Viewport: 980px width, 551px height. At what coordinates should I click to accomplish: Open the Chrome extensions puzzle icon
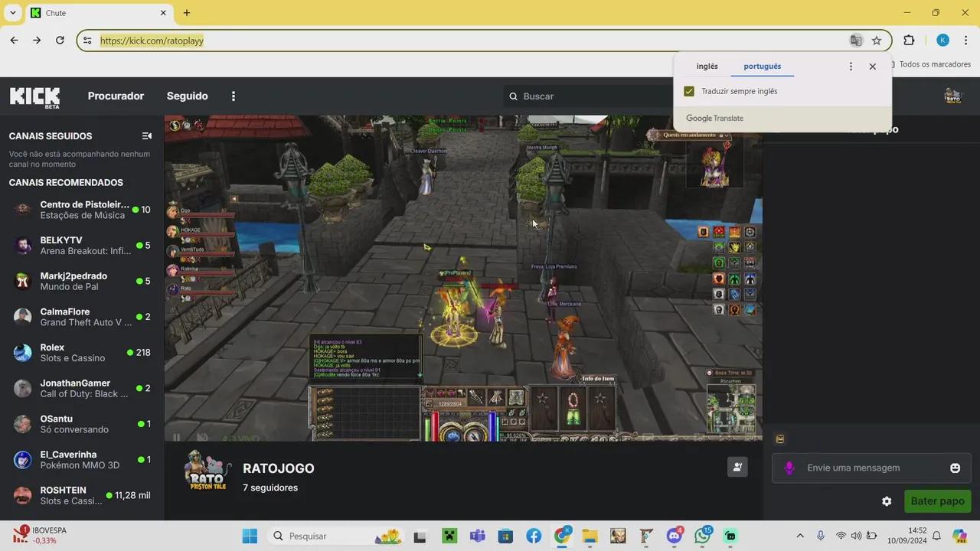coord(909,41)
